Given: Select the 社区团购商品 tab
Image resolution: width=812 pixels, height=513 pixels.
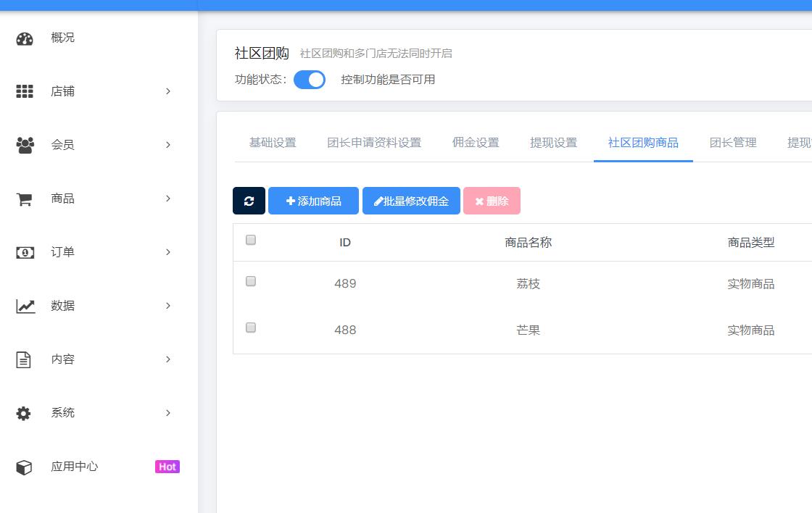Looking at the screenshot, I should pyautogui.click(x=643, y=143).
